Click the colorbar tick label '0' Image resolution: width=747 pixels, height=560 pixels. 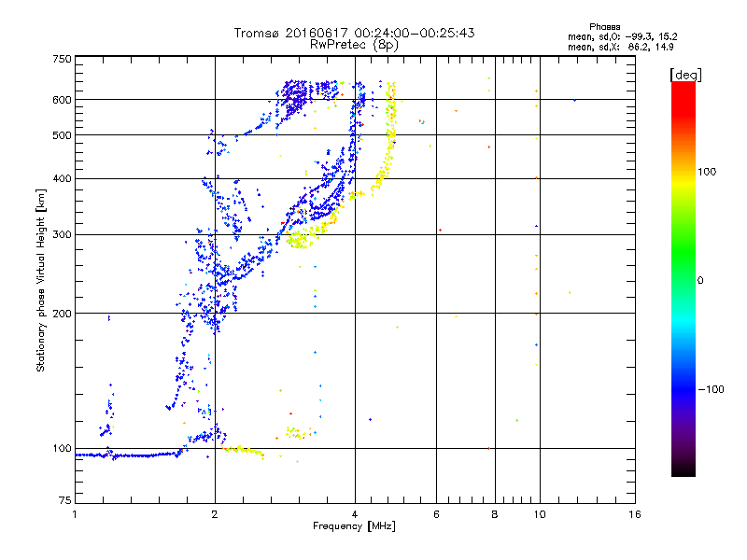tap(700, 281)
